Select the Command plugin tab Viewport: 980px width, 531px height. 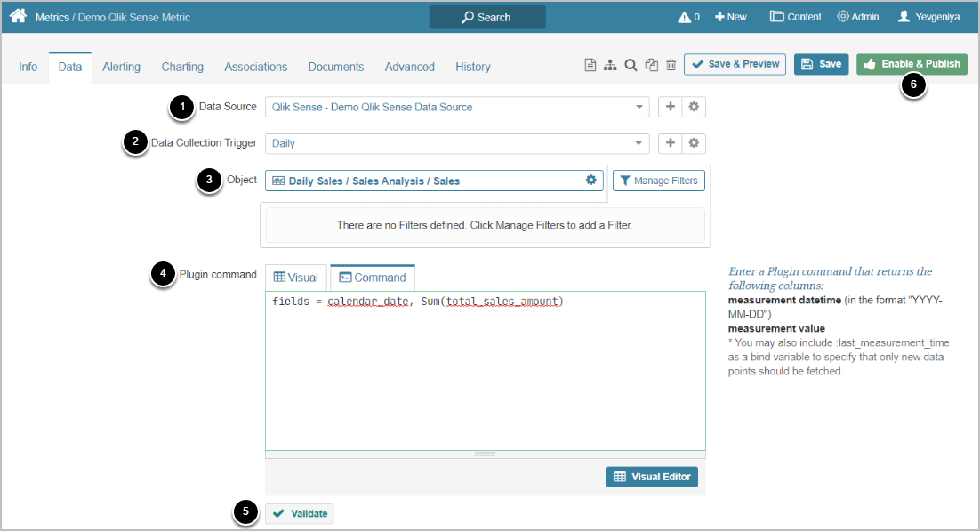[x=373, y=278]
